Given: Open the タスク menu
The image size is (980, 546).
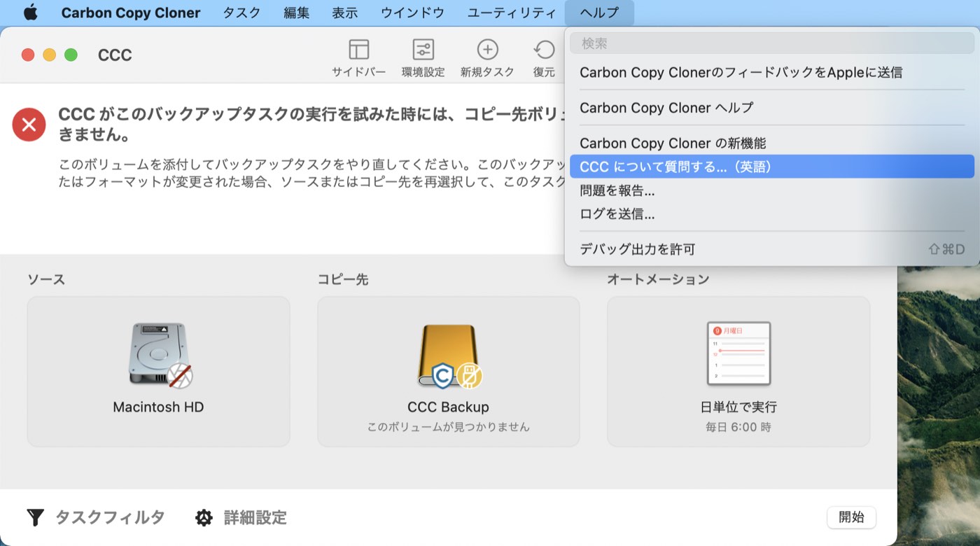Looking at the screenshot, I should (241, 13).
